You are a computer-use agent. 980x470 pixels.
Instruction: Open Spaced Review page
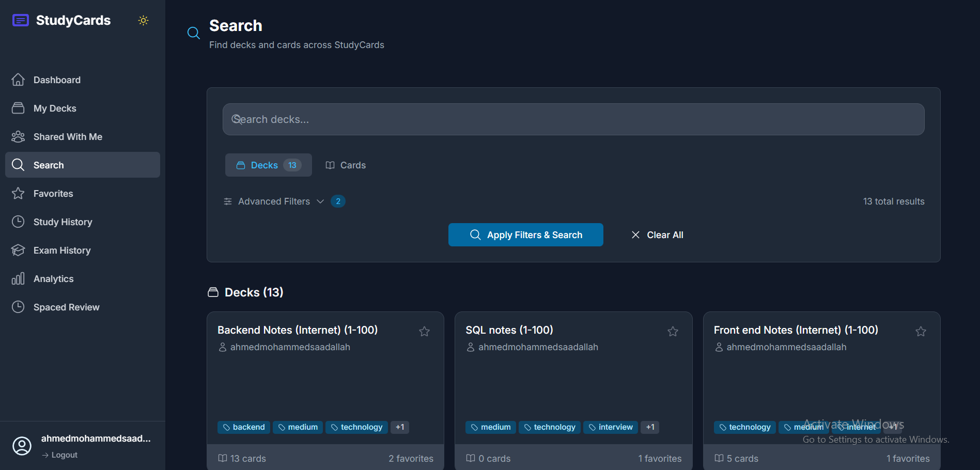pos(83,307)
